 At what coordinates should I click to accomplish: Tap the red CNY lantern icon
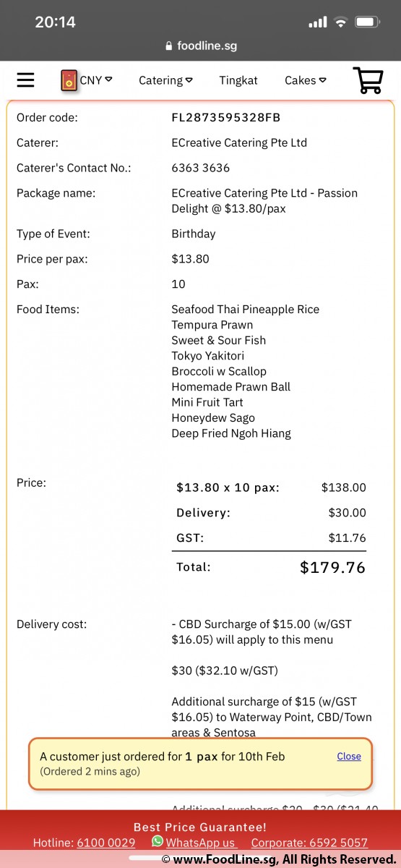(69, 80)
